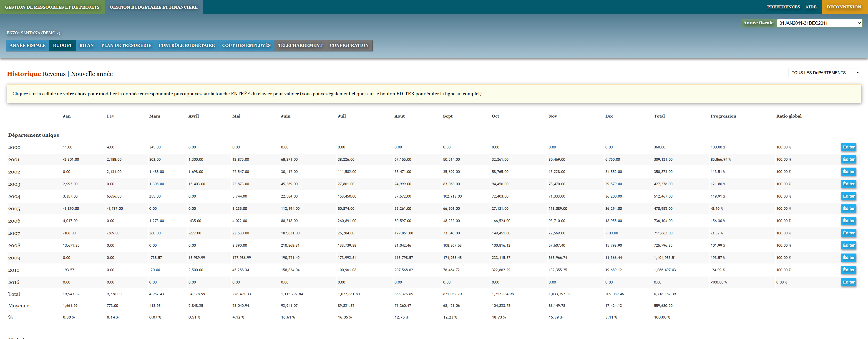Viewport: 868px width, 339px height.
Task: Click the Revenus heading link
Action: point(54,74)
